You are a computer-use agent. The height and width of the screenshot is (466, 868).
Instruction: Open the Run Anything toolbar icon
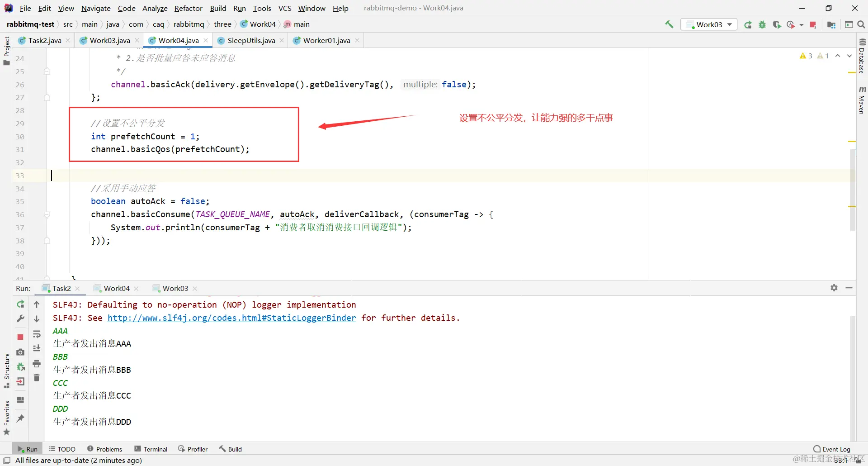pyautogui.click(x=849, y=24)
